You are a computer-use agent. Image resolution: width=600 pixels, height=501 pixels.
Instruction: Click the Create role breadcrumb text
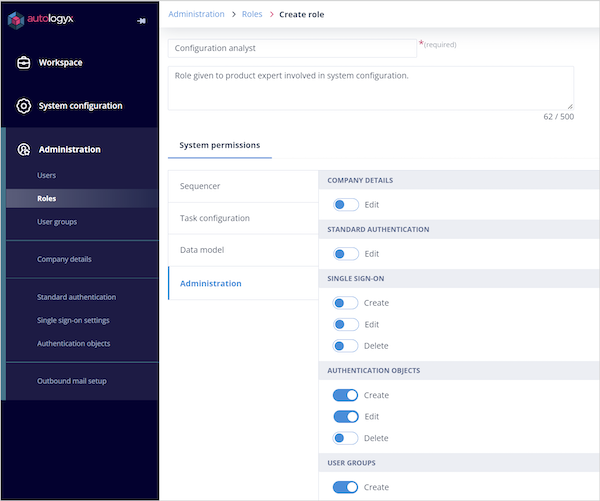[x=302, y=15]
